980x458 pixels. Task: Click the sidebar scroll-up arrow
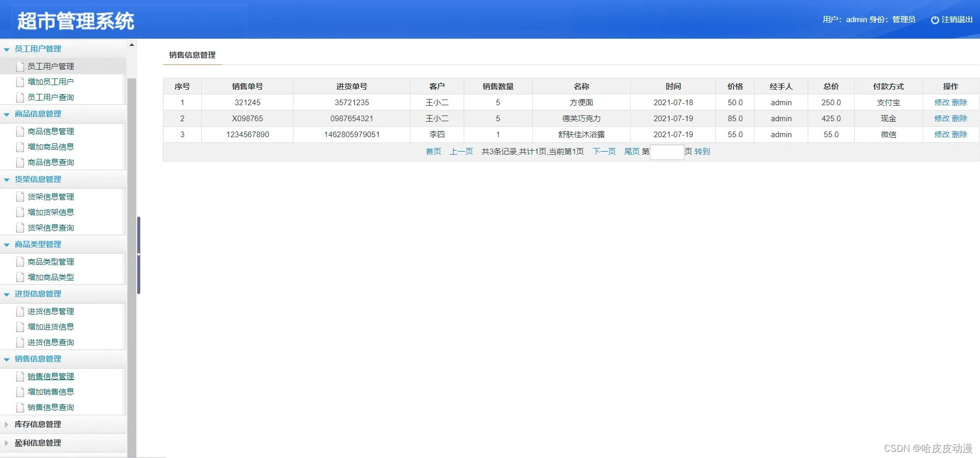pos(132,45)
